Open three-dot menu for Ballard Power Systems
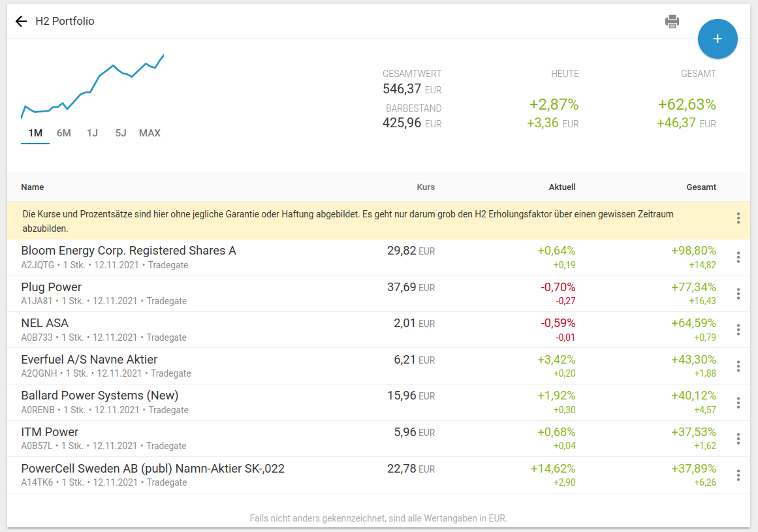The image size is (758, 532). [x=738, y=403]
